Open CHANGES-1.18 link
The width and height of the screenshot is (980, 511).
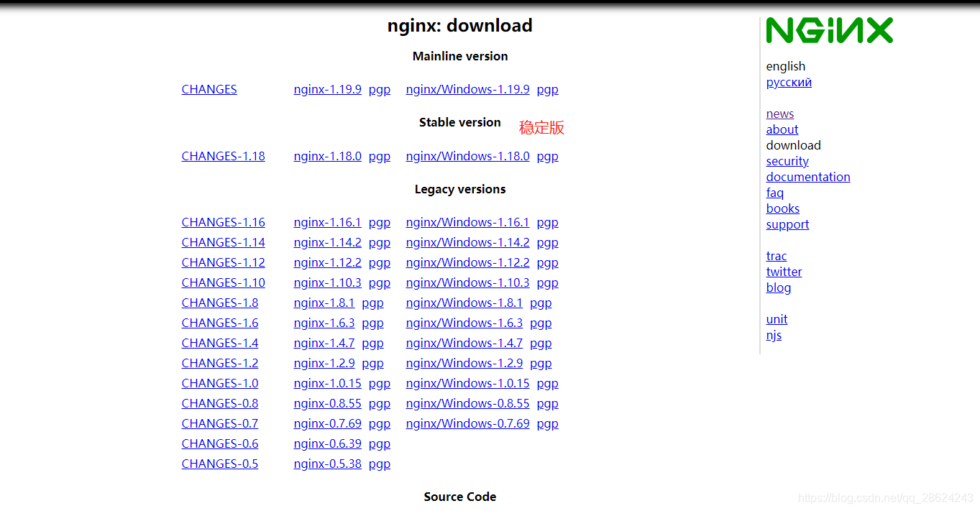223,156
